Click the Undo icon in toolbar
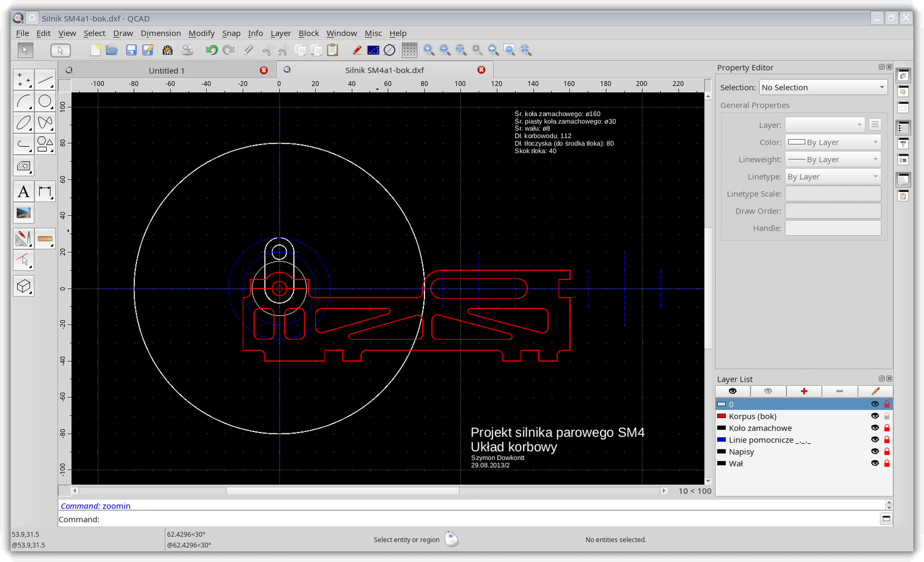924x562 pixels. pos(212,50)
